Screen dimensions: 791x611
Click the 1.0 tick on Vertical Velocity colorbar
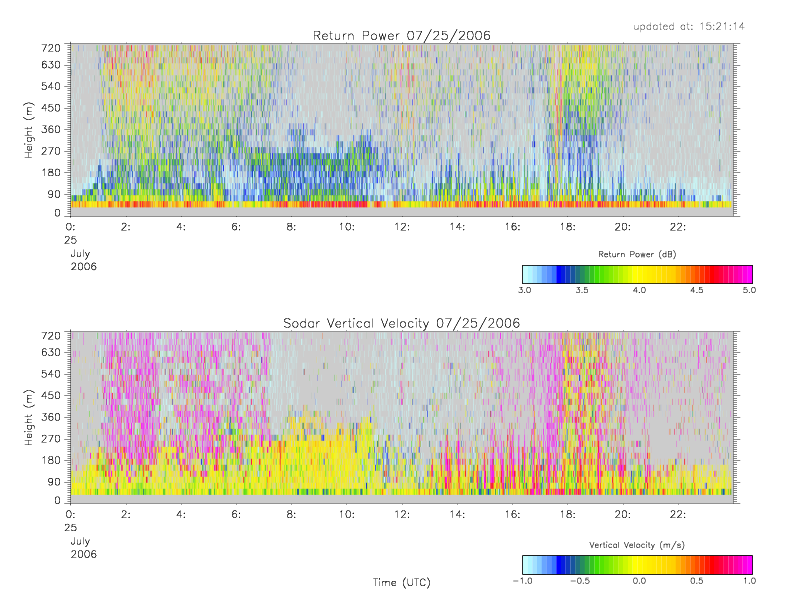point(749,581)
